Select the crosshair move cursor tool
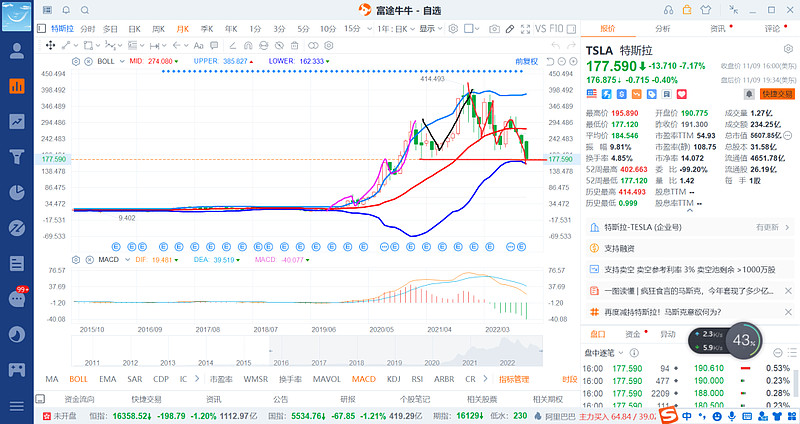Screen dimensions: 800x424 [51, 45]
